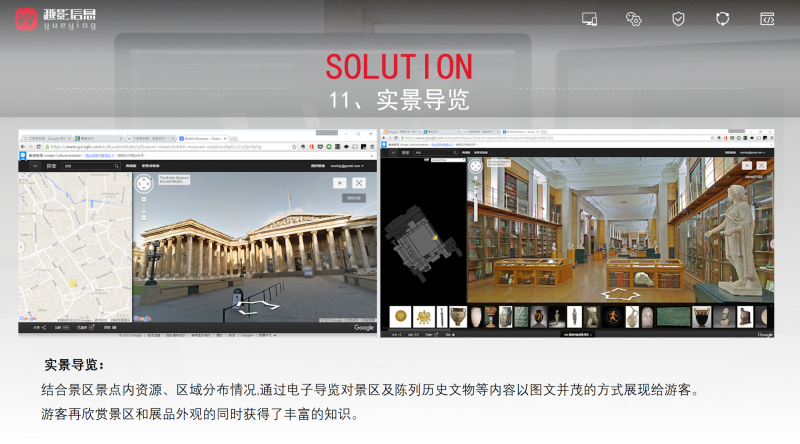Click the circular sync icon in header

(x=722, y=19)
